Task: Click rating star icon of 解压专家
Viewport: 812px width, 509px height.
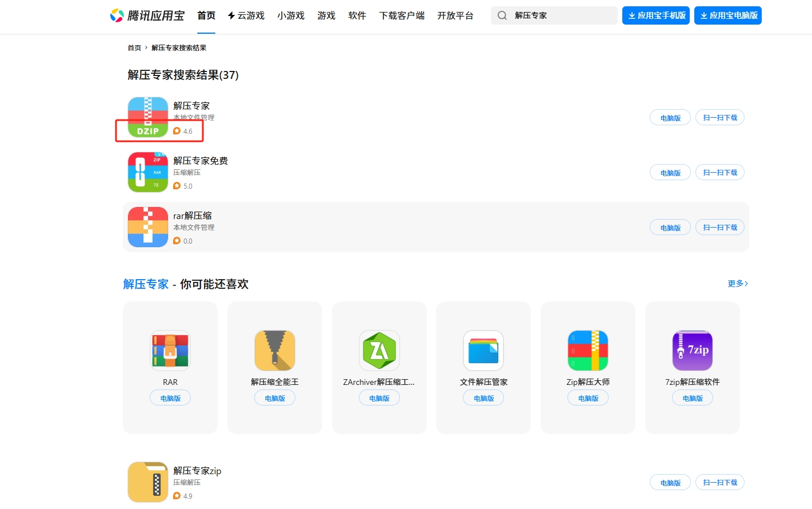Action: pyautogui.click(x=177, y=131)
